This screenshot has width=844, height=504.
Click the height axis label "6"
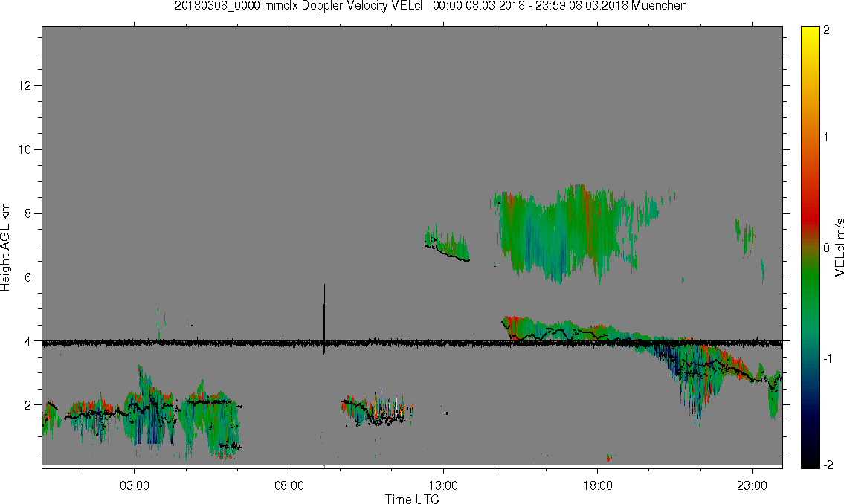pyautogui.click(x=28, y=277)
